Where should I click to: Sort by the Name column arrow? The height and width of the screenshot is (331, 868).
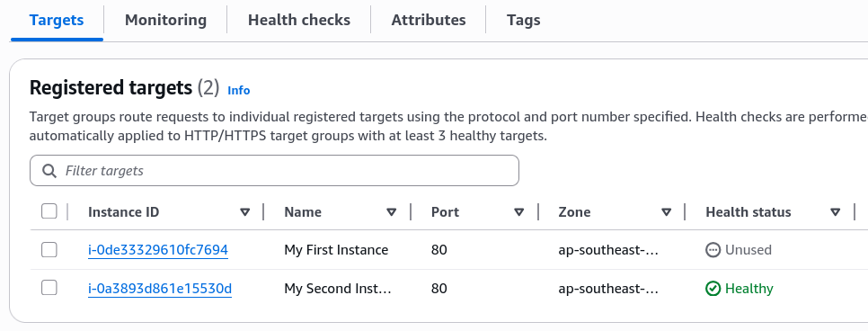point(392,211)
